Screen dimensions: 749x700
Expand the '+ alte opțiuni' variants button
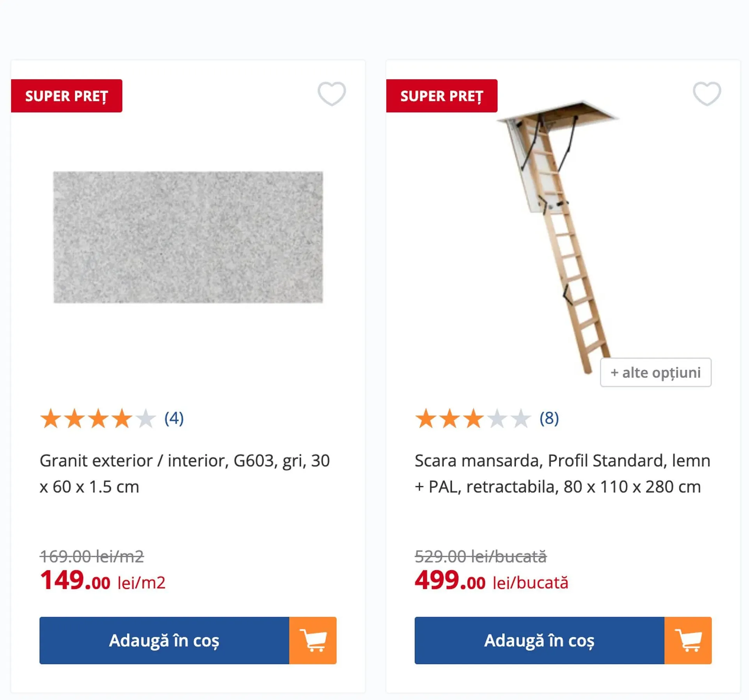[x=655, y=373]
